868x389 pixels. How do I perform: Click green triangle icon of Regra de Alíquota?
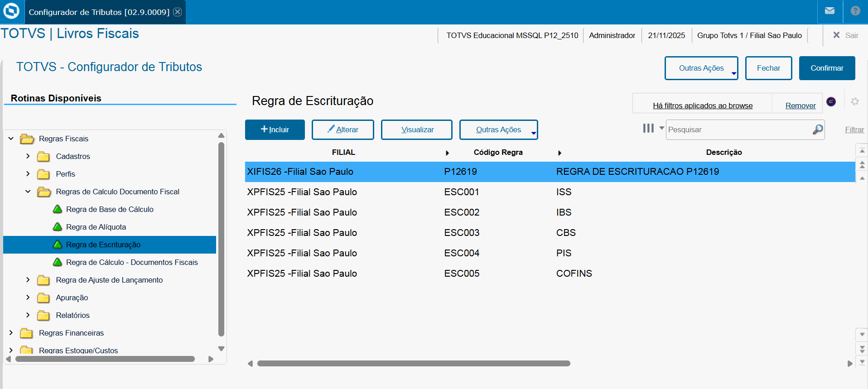[x=58, y=227]
